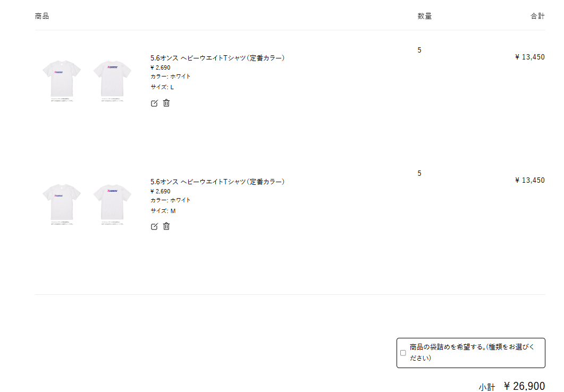Click the pencil edit icon beside the bottom trash icon
This screenshot has width=564, height=392.
[154, 226]
